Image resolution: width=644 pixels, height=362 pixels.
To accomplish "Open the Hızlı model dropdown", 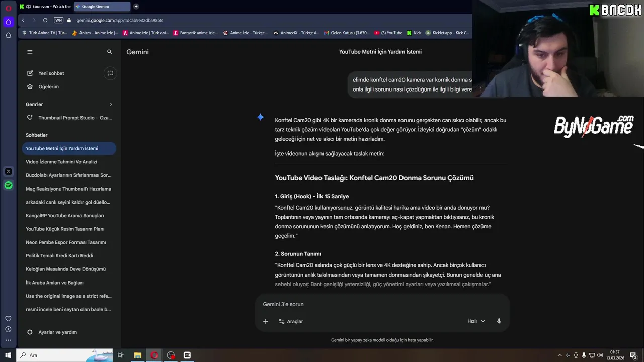I will tap(476, 321).
